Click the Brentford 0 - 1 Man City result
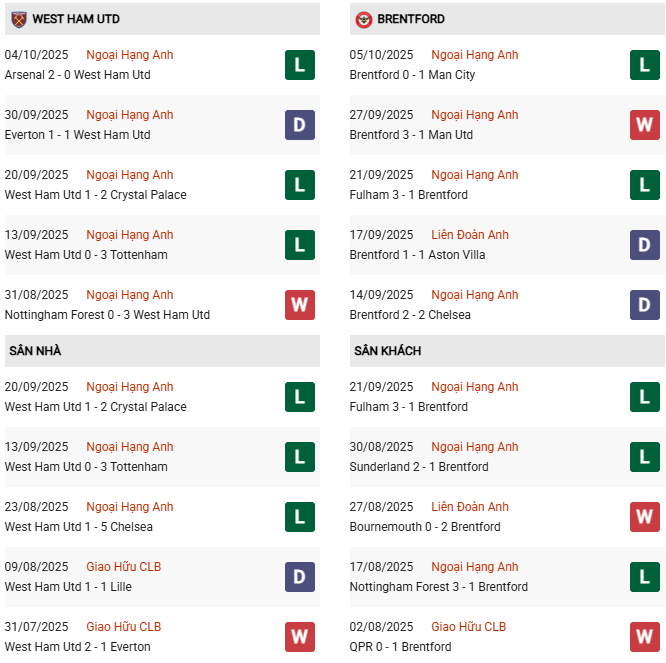The width and height of the screenshot is (666, 663). (412, 75)
